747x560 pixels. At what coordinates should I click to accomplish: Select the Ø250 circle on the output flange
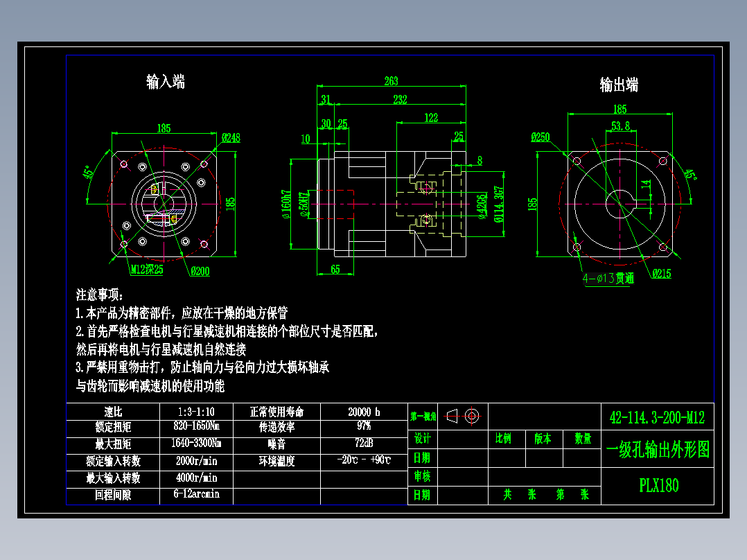click(542, 137)
